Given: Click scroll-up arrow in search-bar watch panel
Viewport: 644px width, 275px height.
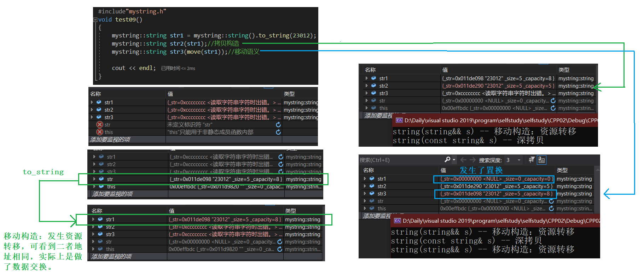Looking at the screenshot, I should 597,170.
